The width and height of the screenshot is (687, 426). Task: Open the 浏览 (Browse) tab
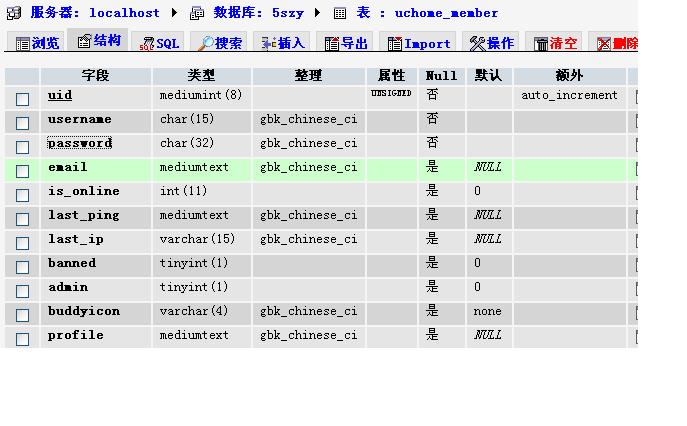[x=37, y=43]
